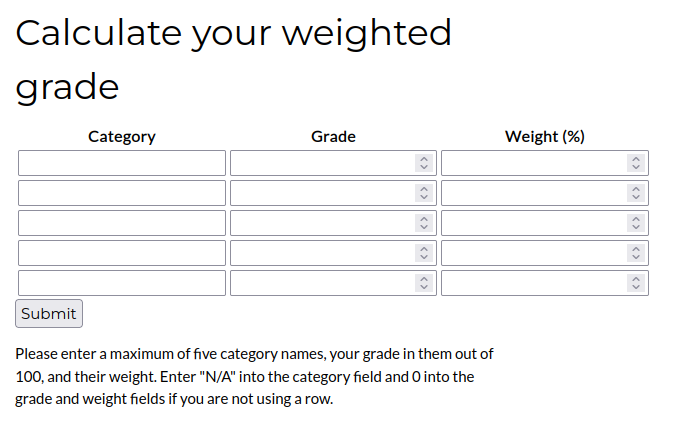696x446 pixels.
Task: Click the first row Grade spinner arrows
Action: (x=424, y=163)
